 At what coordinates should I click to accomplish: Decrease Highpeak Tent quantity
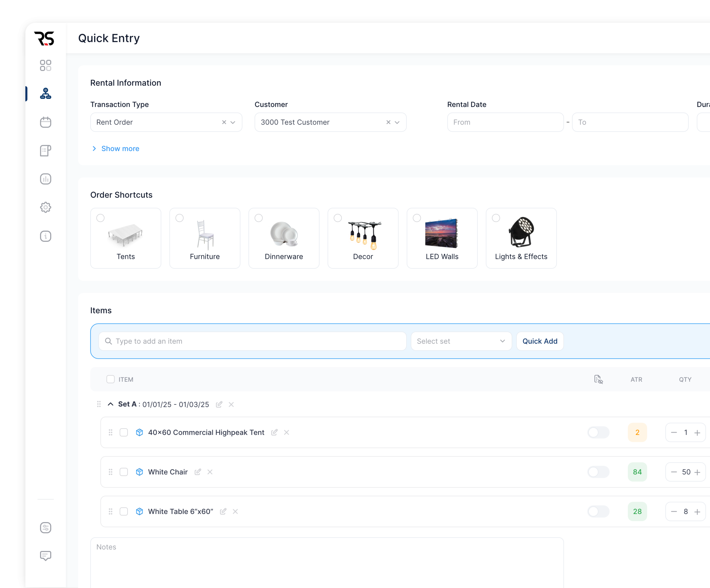(674, 432)
